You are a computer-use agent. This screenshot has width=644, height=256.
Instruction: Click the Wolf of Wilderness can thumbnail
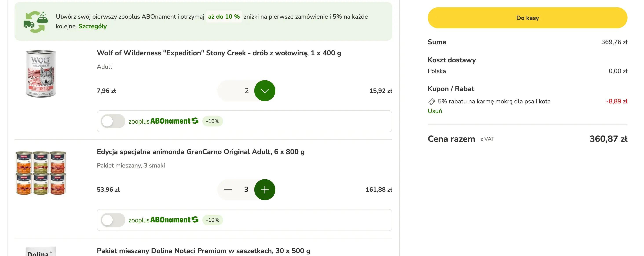click(41, 74)
